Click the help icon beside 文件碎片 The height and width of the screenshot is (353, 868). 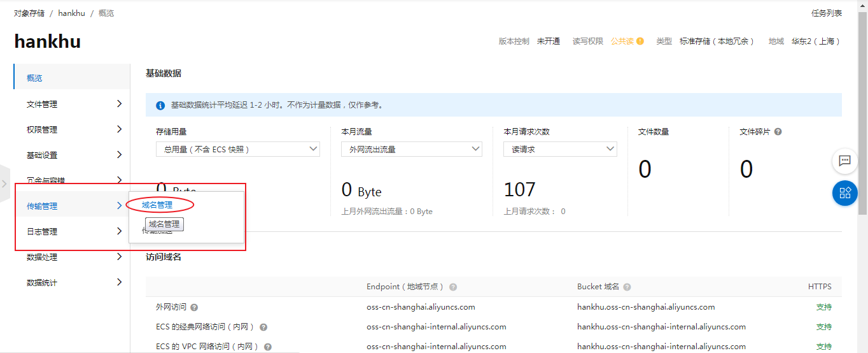point(778,132)
